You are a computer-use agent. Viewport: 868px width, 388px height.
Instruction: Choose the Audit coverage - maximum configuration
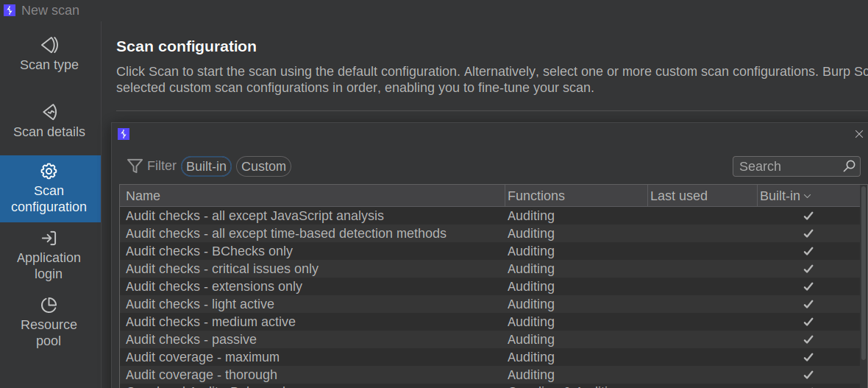pyautogui.click(x=202, y=357)
